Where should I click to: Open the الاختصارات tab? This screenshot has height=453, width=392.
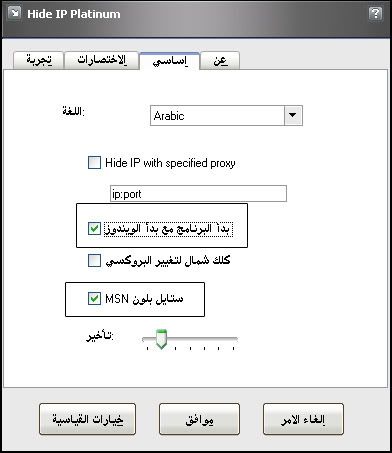point(102,60)
